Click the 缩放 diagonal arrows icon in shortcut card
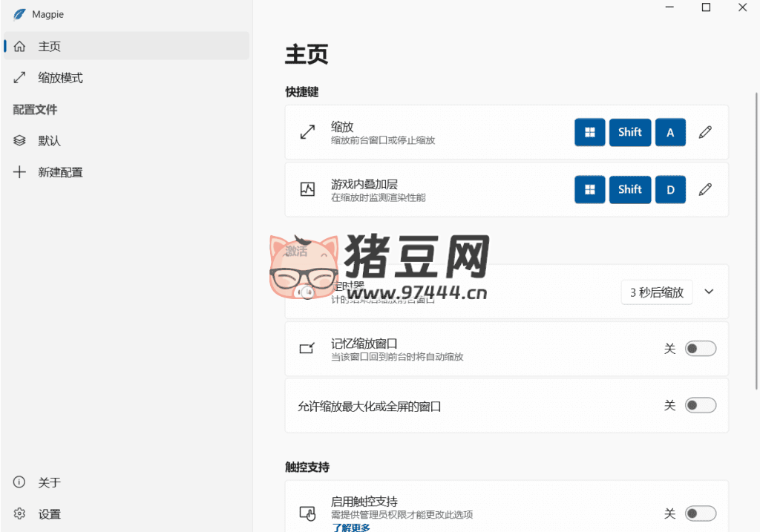760x532 pixels. (x=307, y=132)
